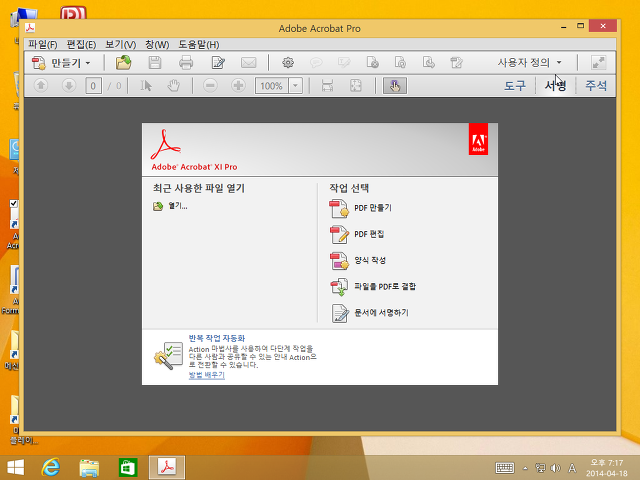Open the 창(W) menu

point(157,44)
